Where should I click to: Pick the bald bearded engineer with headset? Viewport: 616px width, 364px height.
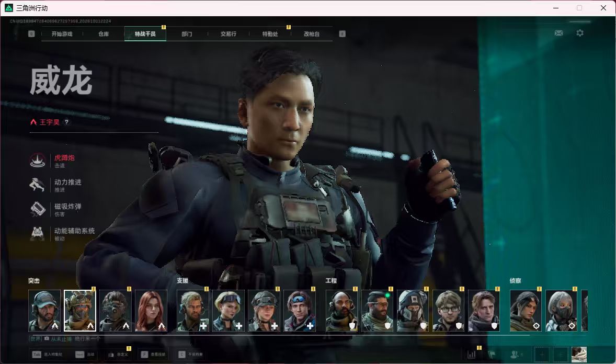tap(342, 311)
